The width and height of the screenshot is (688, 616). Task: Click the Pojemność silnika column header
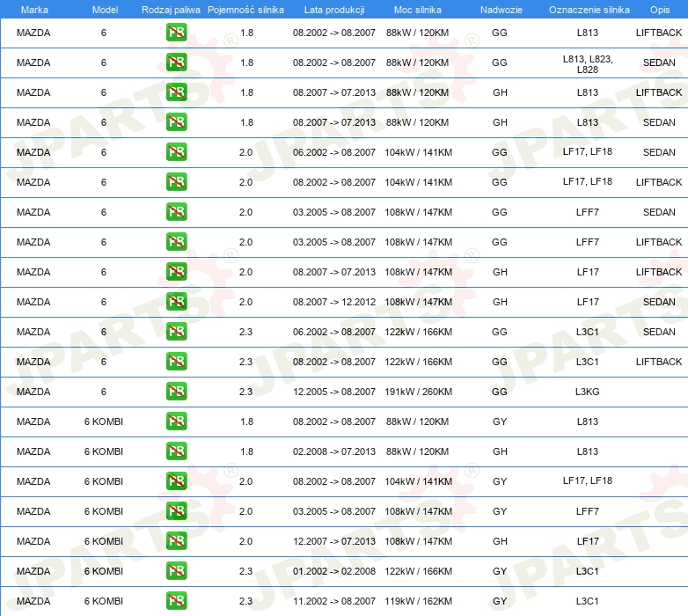pos(245,10)
